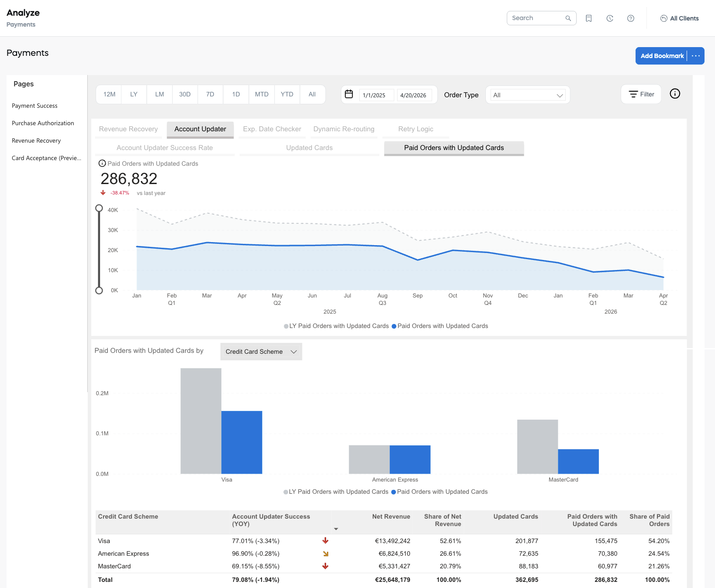Click the All Clients back icon
This screenshot has height=588, width=715.
point(663,18)
